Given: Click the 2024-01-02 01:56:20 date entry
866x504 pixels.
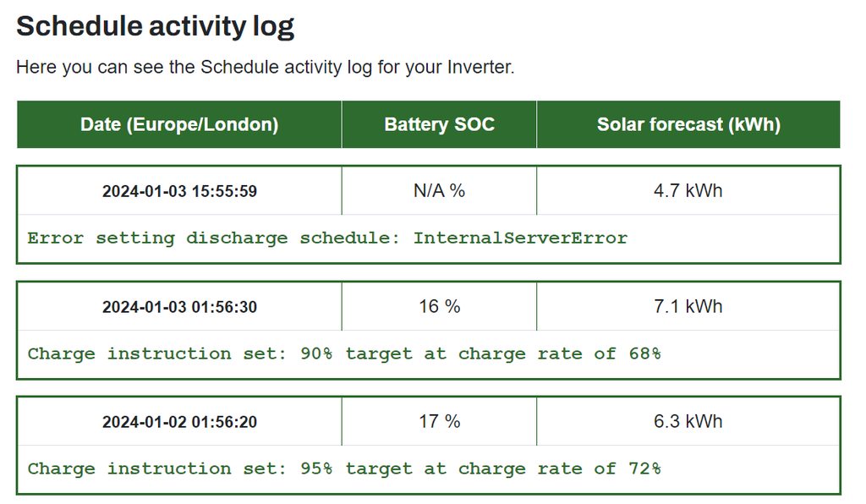Looking at the screenshot, I should (179, 422).
